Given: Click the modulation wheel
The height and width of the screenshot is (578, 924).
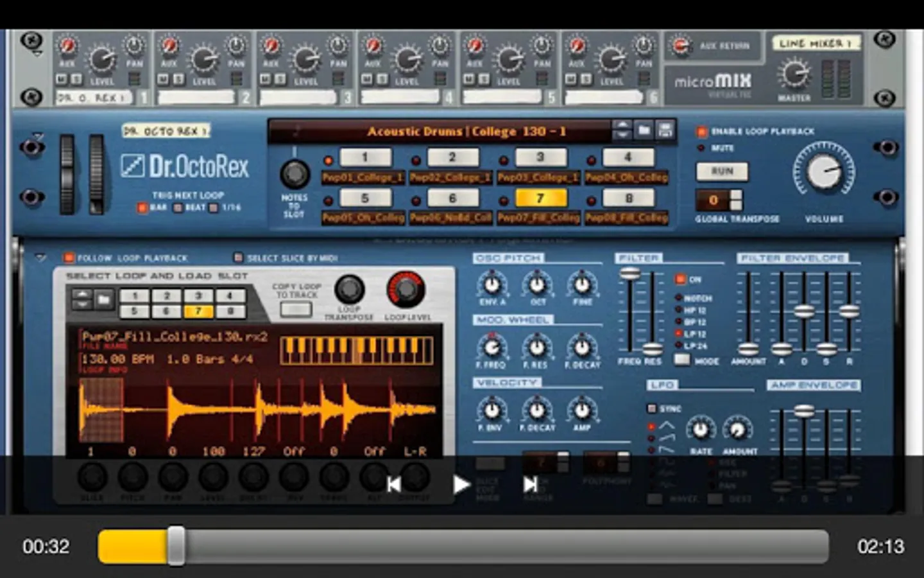Looking at the screenshot, I should [96, 174].
